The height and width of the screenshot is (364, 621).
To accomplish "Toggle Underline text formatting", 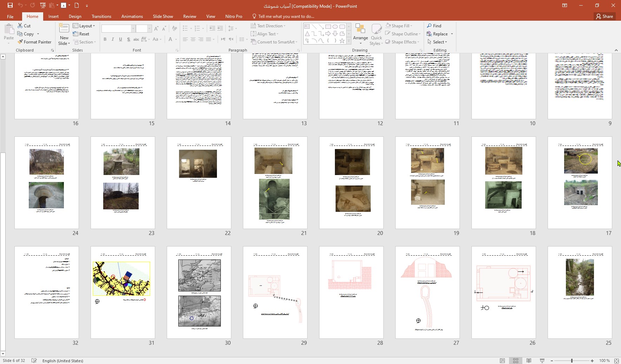I will [x=120, y=39].
